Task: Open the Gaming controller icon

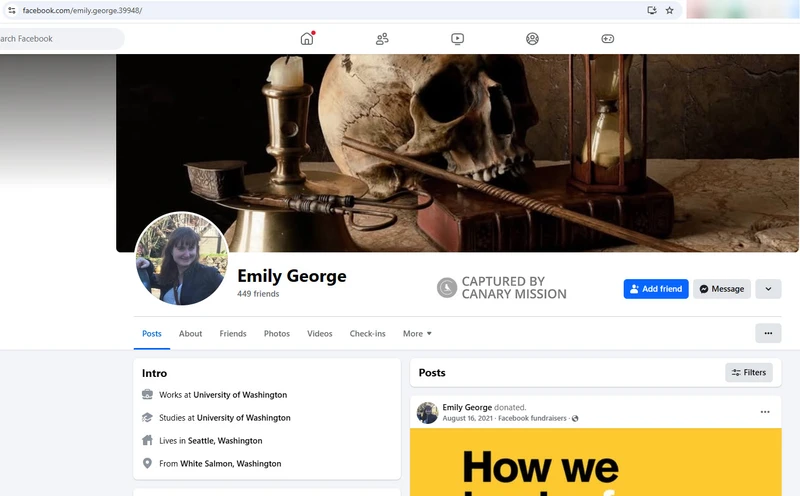Action: click(608, 39)
